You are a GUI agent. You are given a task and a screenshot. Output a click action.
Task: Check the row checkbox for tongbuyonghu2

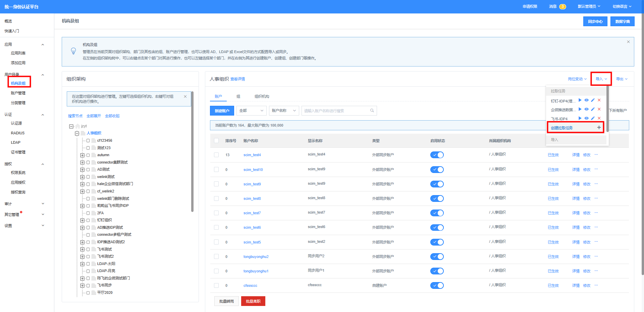(x=216, y=257)
